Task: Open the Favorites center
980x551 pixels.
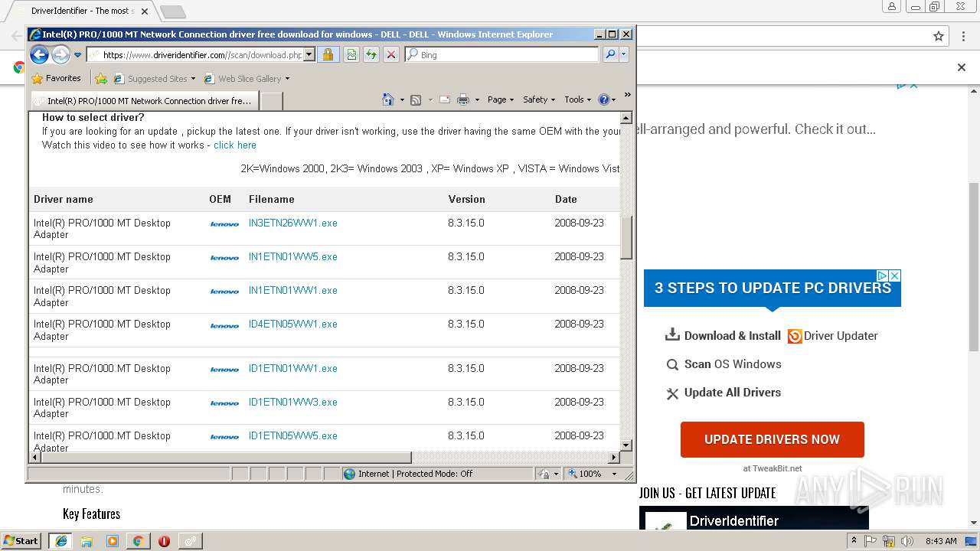Action: pyautogui.click(x=56, y=78)
